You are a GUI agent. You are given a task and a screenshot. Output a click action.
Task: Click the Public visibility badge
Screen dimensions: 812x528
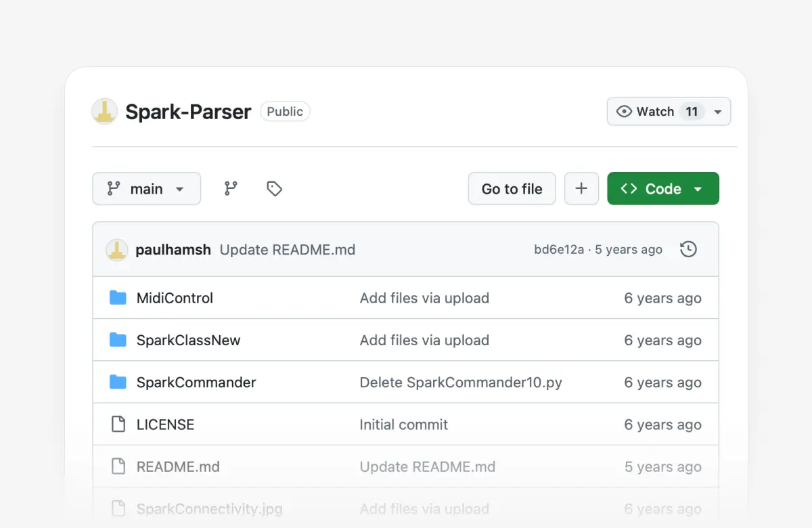pyautogui.click(x=285, y=112)
